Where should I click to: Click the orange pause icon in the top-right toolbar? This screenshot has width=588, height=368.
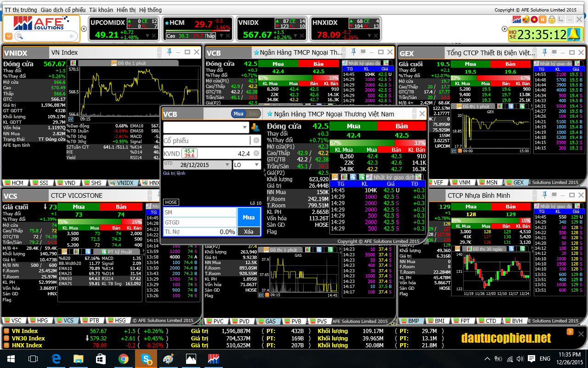coord(543,19)
